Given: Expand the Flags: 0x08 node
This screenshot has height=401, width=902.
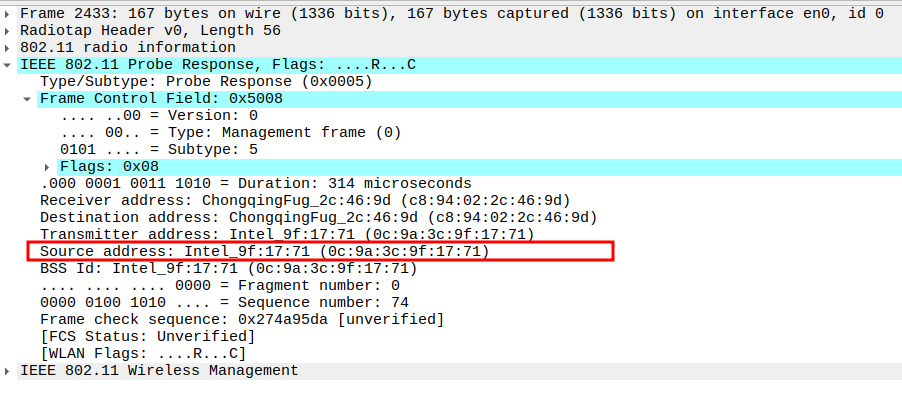Looking at the screenshot, I should tap(47, 166).
